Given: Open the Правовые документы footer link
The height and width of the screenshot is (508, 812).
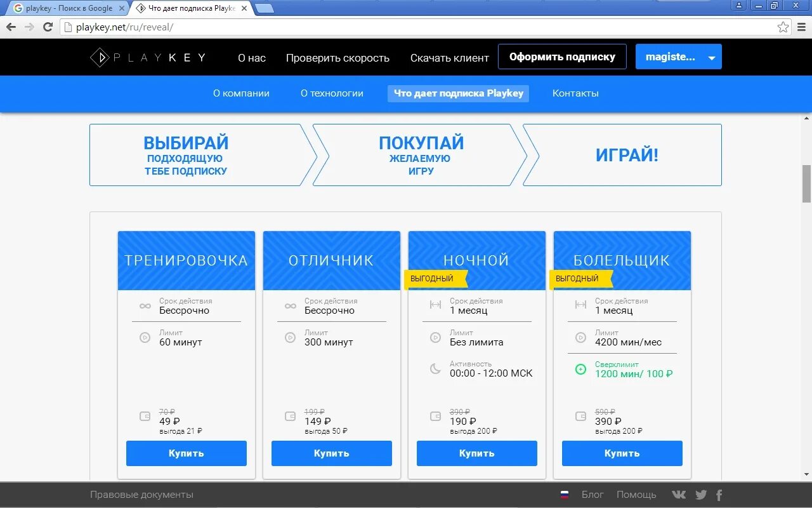Looking at the screenshot, I should pyautogui.click(x=141, y=495).
